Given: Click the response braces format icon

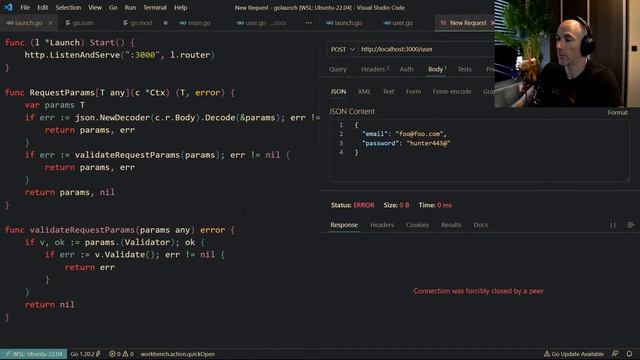Looking at the screenshot, I should point(613,225).
